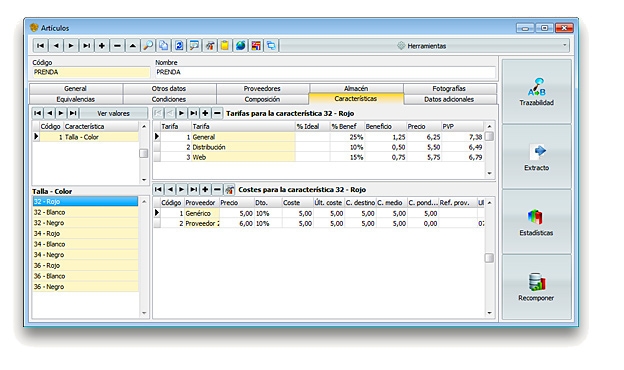Select the Web tarifa row
The width and height of the screenshot is (624, 370).
tap(318, 157)
